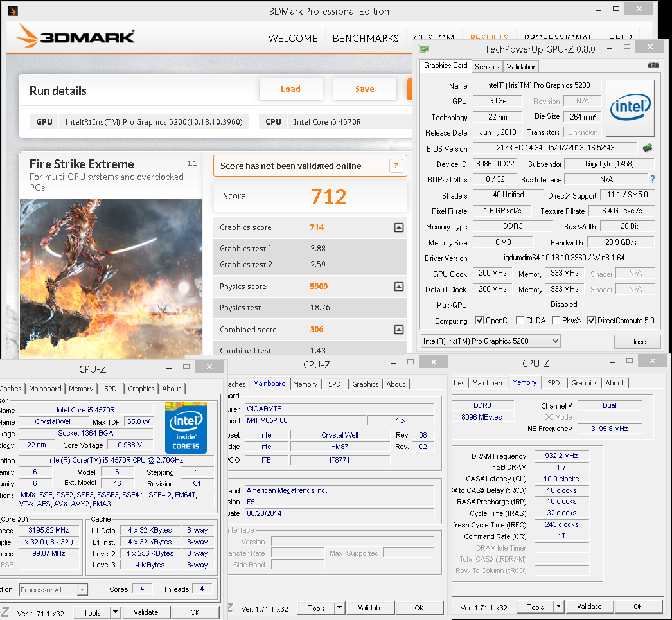Click Validate in the CPU-Z CPU window

[x=146, y=612]
